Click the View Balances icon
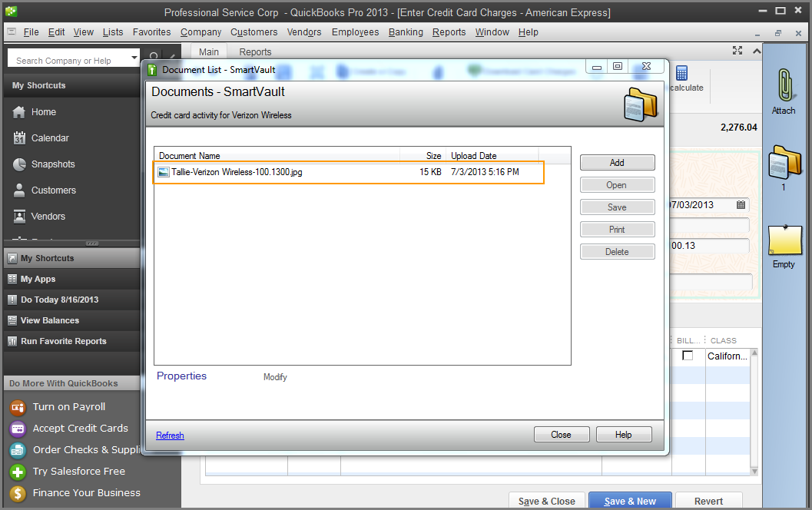The height and width of the screenshot is (510, 812). point(12,320)
